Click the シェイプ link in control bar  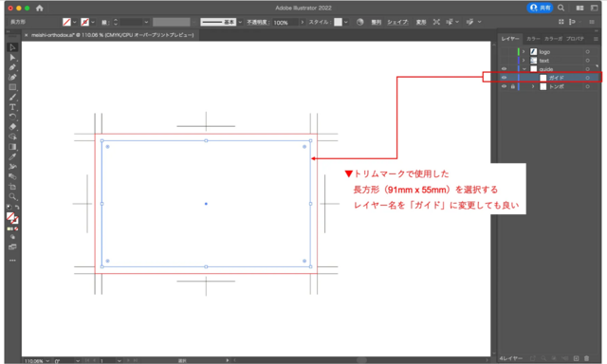[397, 22]
